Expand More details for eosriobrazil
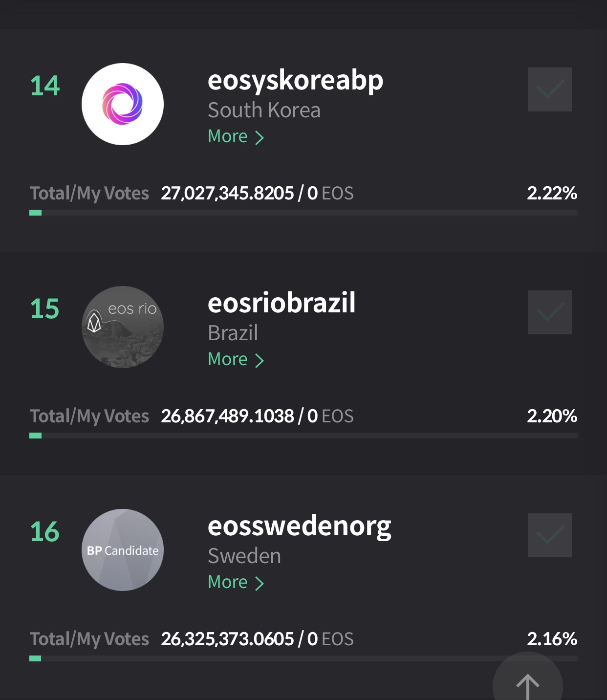The height and width of the screenshot is (700, 607). coord(236,359)
